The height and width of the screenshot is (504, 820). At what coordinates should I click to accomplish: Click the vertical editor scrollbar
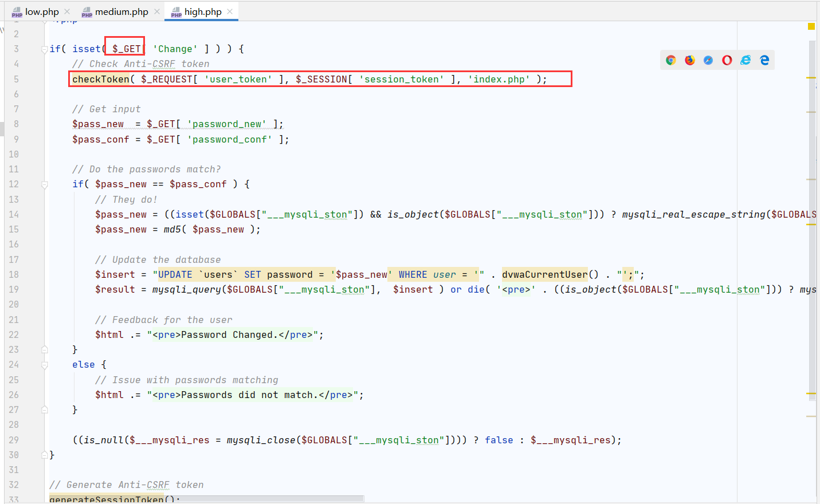(813, 220)
